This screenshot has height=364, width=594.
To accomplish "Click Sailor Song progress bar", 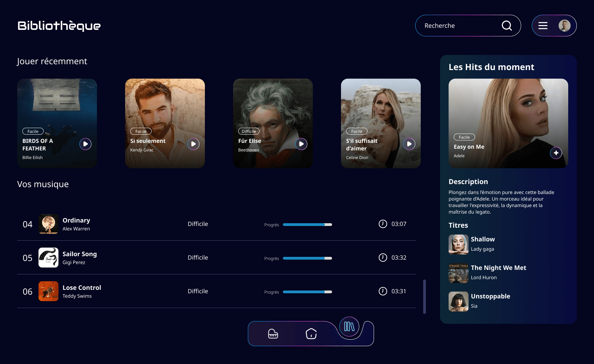I will pos(307,258).
